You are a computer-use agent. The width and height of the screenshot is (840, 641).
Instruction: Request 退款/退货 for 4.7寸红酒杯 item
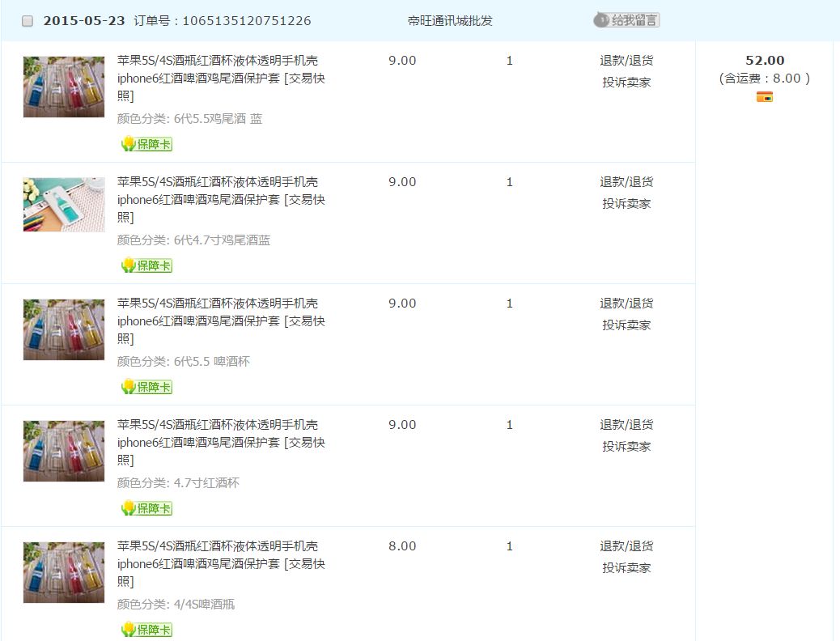pyautogui.click(x=626, y=425)
